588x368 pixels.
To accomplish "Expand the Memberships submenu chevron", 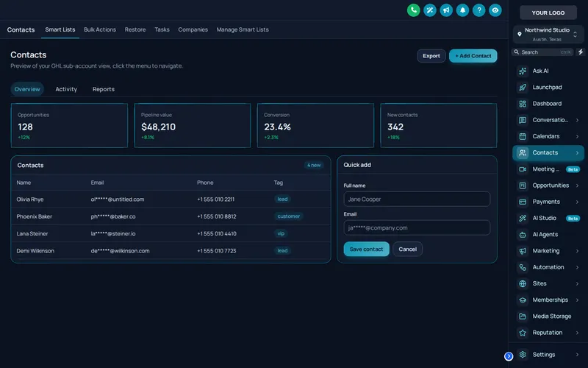I will click(577, 300).
